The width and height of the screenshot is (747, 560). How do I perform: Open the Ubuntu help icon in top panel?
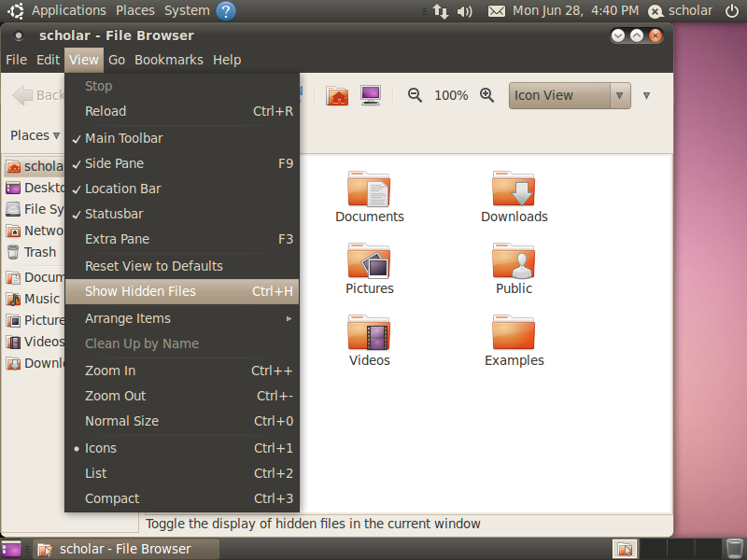(226, 10)
